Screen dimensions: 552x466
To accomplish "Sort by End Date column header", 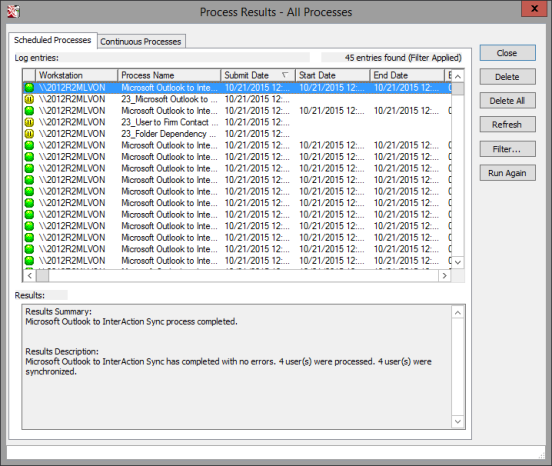I will coord(407,75).
